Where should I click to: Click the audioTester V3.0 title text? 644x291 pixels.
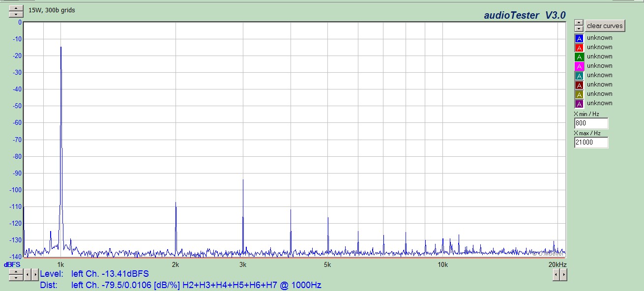click(x=525, y=16)
